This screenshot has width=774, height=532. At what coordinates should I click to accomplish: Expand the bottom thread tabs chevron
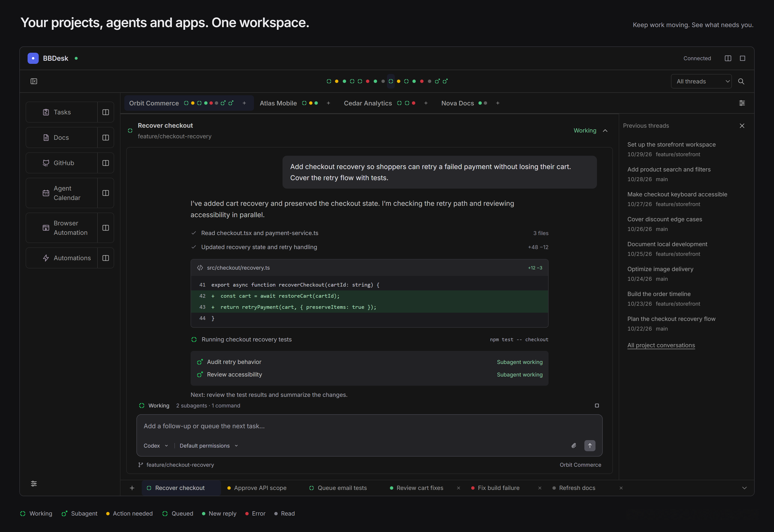[744, 488]
